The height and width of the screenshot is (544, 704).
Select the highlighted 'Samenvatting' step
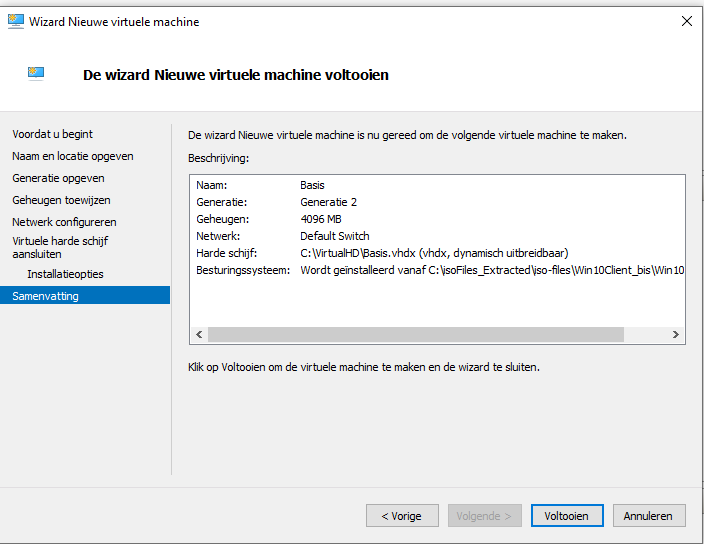pos(85,296)
